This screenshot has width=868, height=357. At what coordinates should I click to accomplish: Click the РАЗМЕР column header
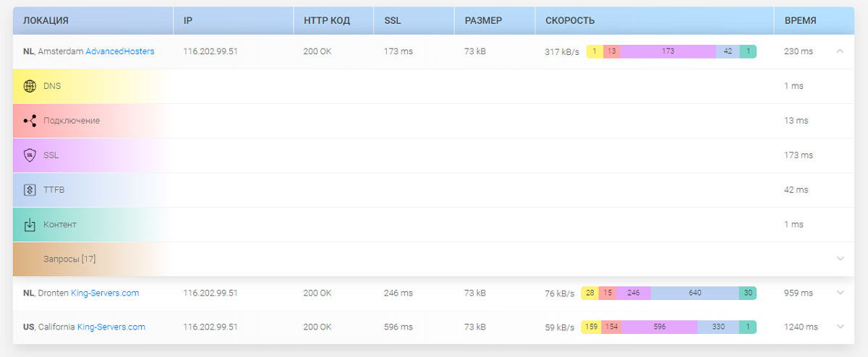coord(482,21)
